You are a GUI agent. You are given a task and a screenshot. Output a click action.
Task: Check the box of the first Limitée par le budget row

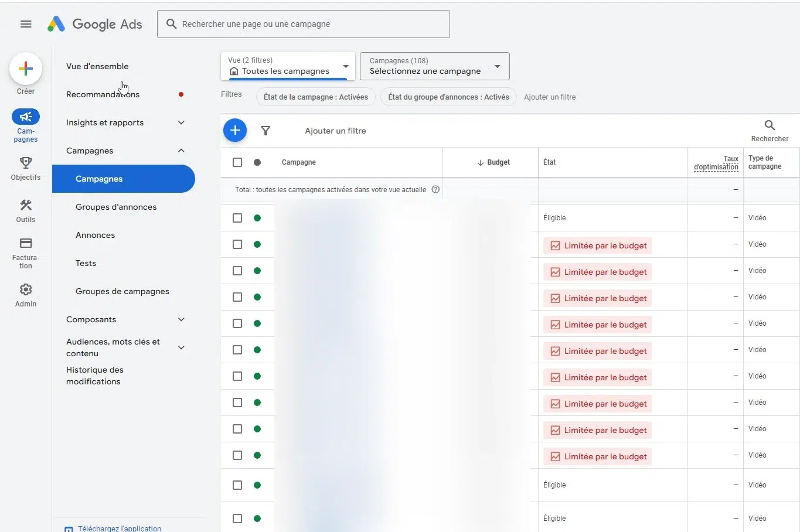(x=237, y=244)
